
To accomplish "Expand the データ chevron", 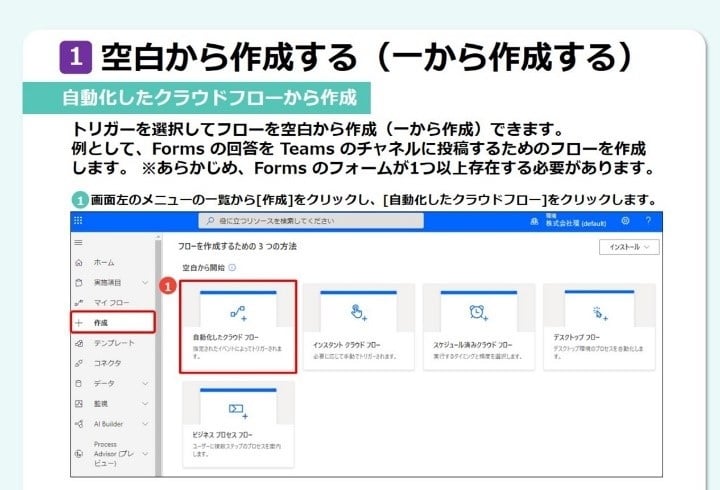I will click(x=145, y=383).
